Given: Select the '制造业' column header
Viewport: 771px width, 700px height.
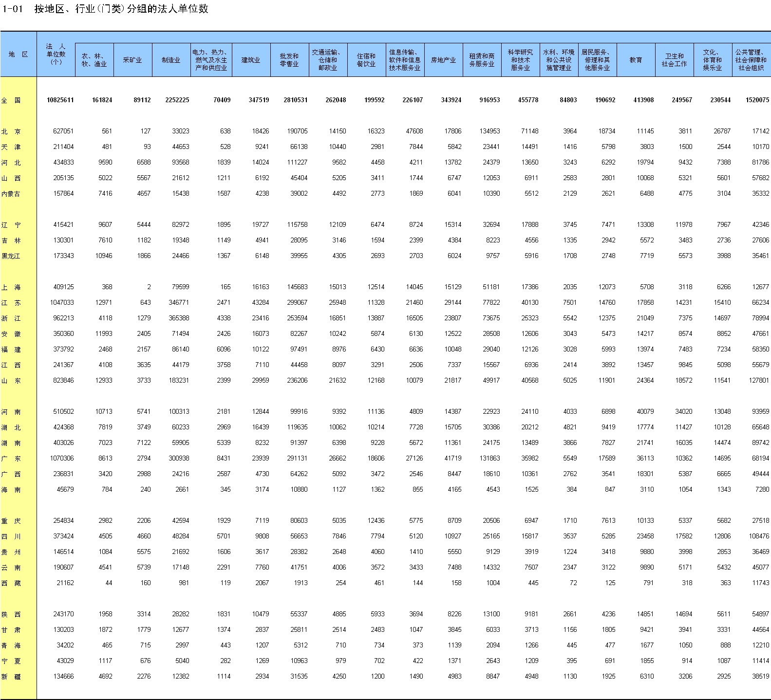Looking at the screenshot, I should tap(171, 60).
